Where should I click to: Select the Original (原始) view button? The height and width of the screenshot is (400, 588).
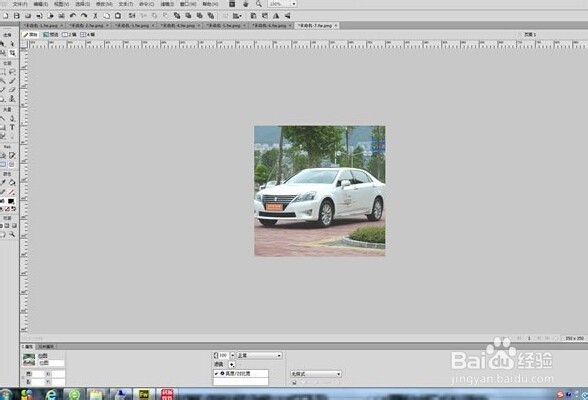(x=30, y=34)
